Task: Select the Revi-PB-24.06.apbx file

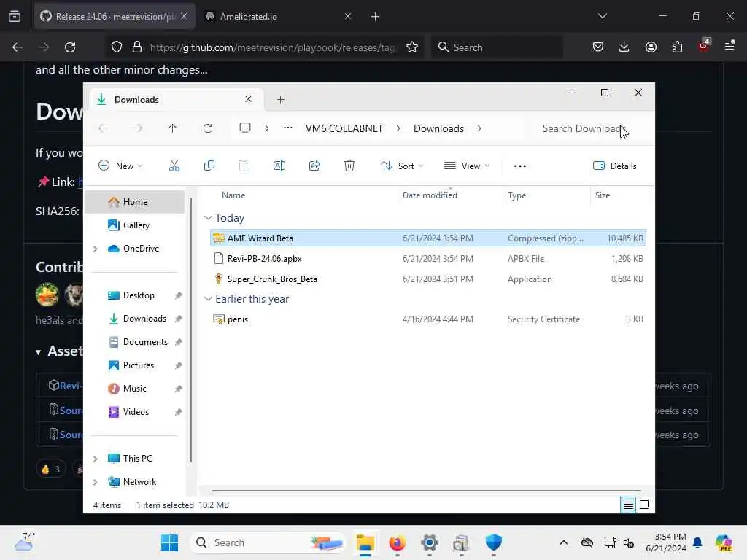Action: (x=427, y=259)
